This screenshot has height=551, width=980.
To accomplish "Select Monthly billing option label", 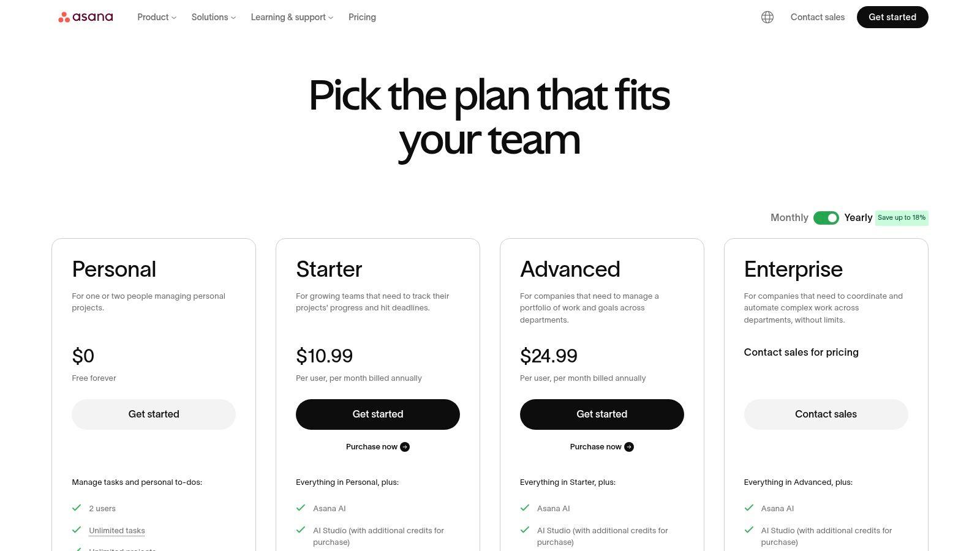I will pyautogui.click(x=789, y=218).
